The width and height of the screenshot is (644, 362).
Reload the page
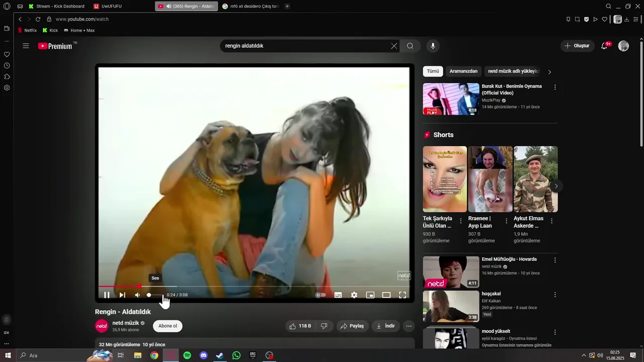[x=38, y=19]
